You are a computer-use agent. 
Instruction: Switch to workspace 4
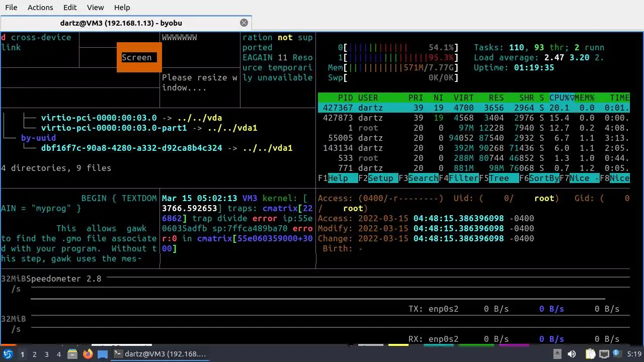click(x=59, y=354)
